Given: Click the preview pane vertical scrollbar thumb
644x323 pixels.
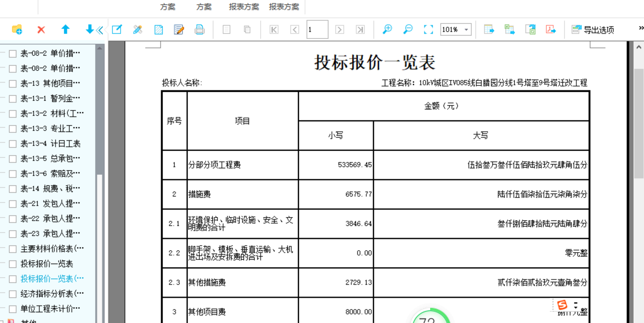Looking at the screenshot, I should pyautogui.click(x=639, y=124).
